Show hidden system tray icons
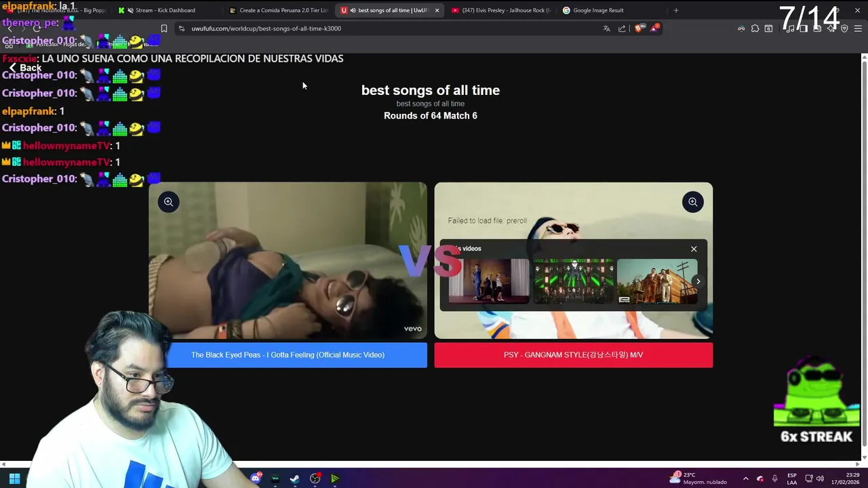Viewport: 868px width, 488px height. tap(745, 479)
